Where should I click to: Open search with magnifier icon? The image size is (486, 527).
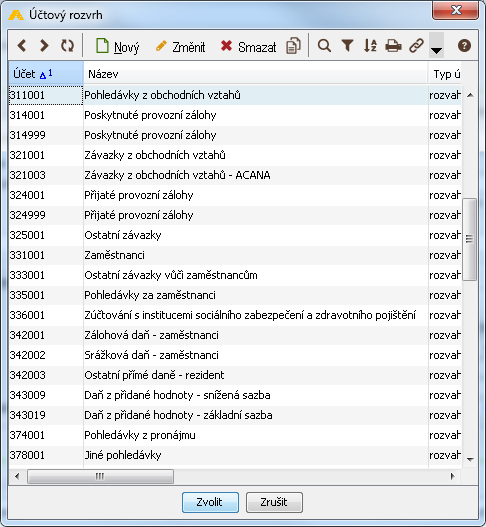click(x=324, y=45)
